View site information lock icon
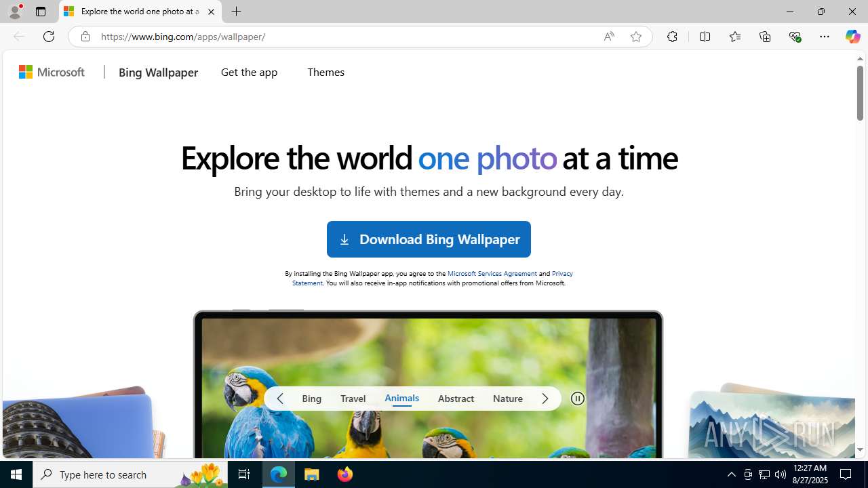Viewport: 868px width, 488px height. point(85,37)
